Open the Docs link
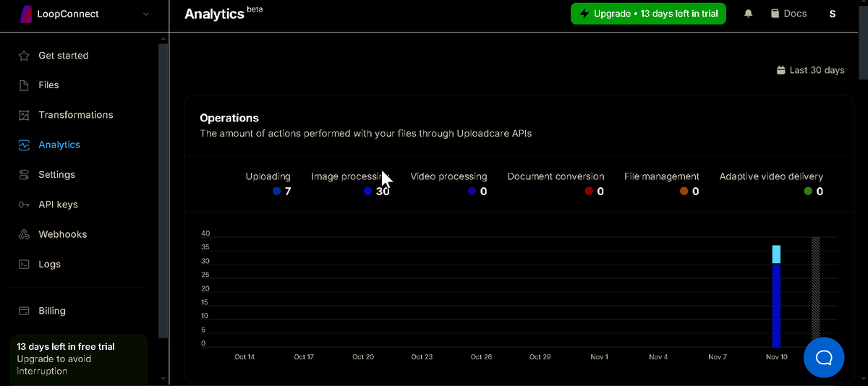This screenshot has width=868, height=386. (x=788, y=14)
